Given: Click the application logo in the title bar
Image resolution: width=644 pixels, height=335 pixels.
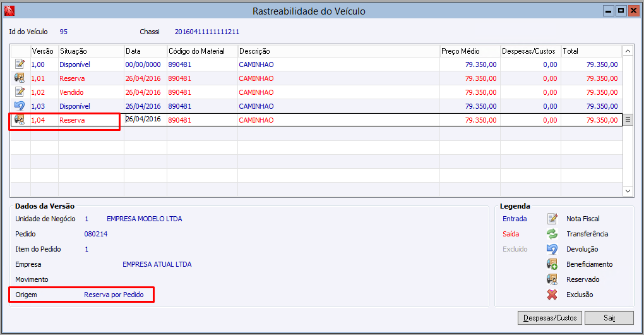Looking at the screenshot, I should point(9,11).
